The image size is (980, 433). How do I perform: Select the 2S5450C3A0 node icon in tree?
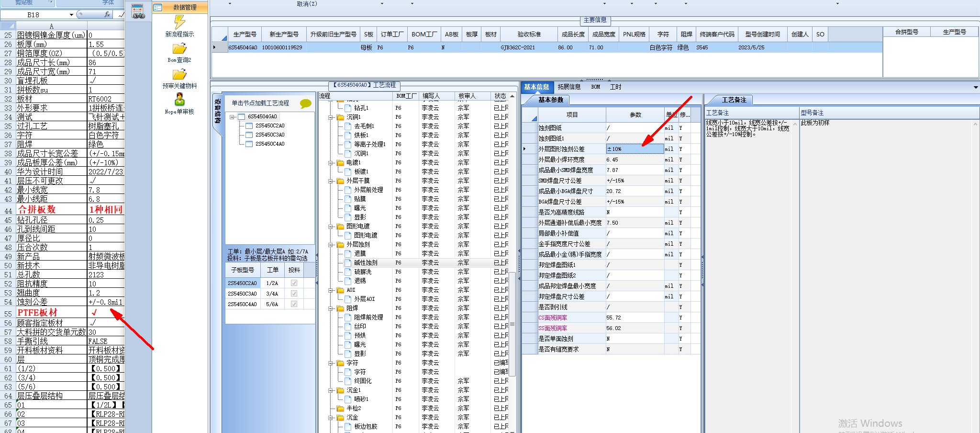249,135
